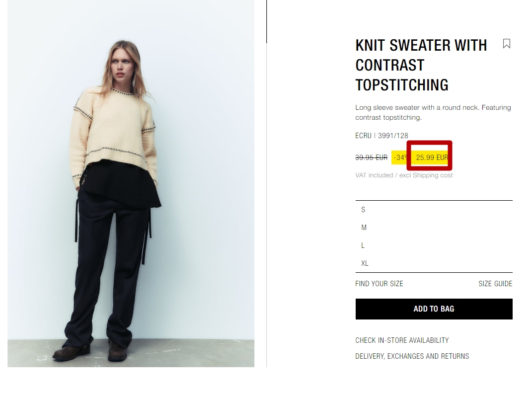Select size L
532x396 pixels.
pyautogui.click(x=434, y=245)
